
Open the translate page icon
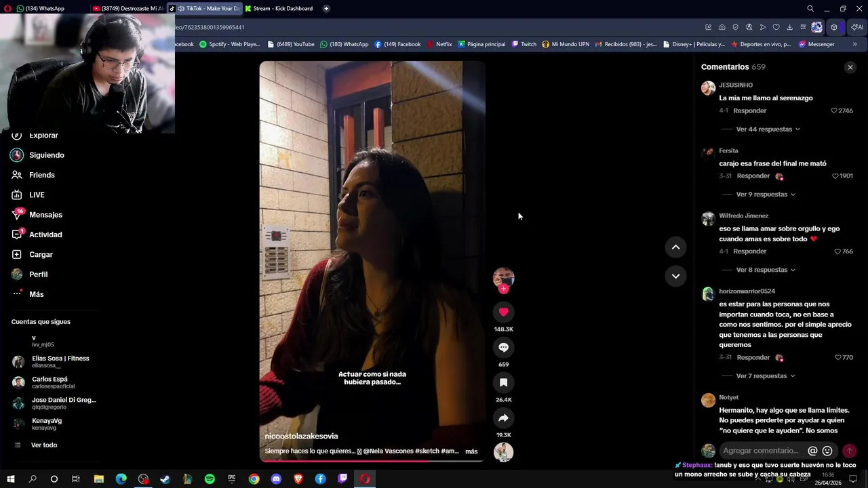(749, 27)
